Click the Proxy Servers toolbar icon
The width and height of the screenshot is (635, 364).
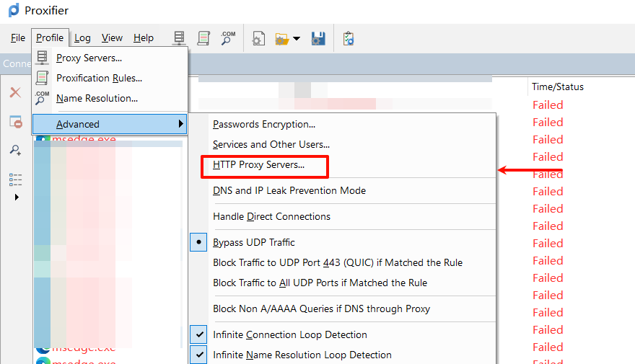(179, 38)
